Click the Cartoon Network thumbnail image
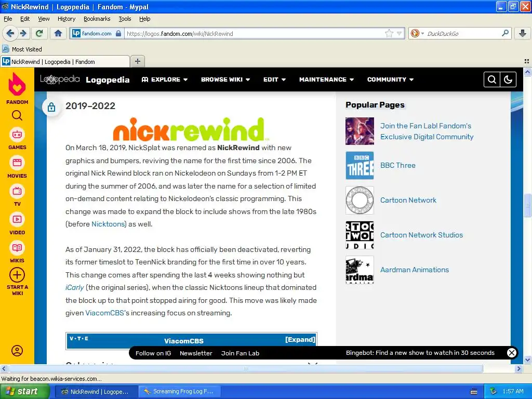The width and height of the screenshot is (532, 399). pyautogui.click(x=360, y=200)
